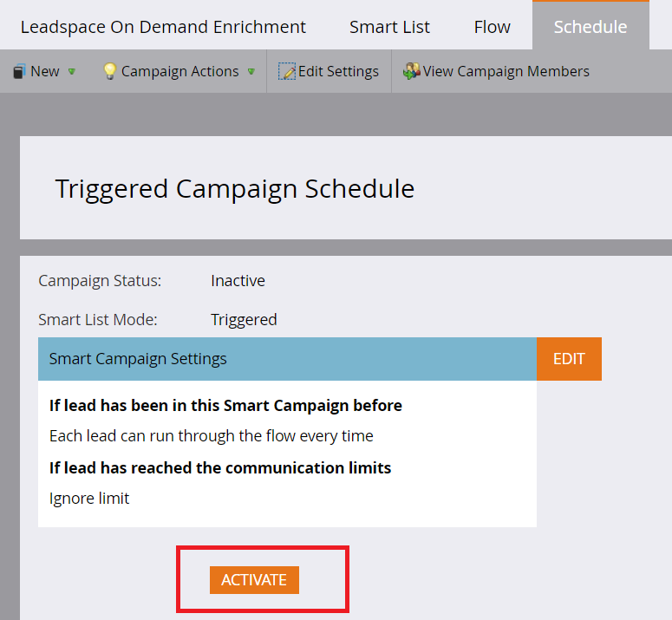Click the New stack icon
672x620 pixels.
tap(19, 72)
